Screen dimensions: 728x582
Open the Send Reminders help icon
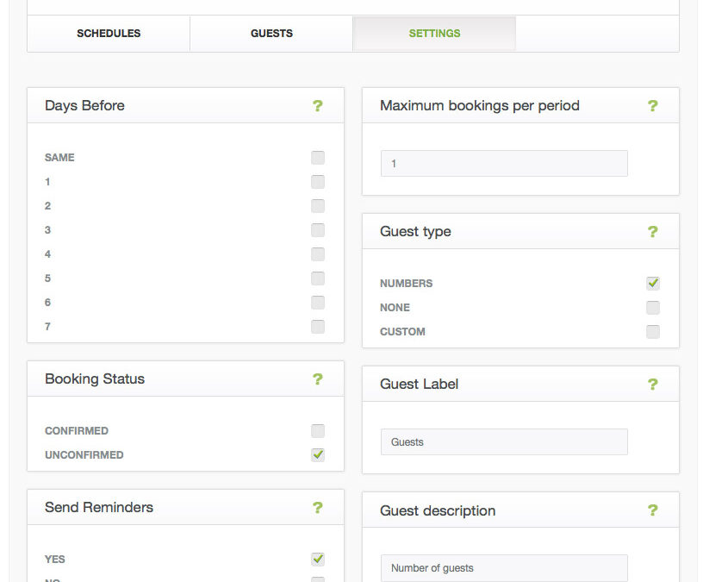click(317, 508)
